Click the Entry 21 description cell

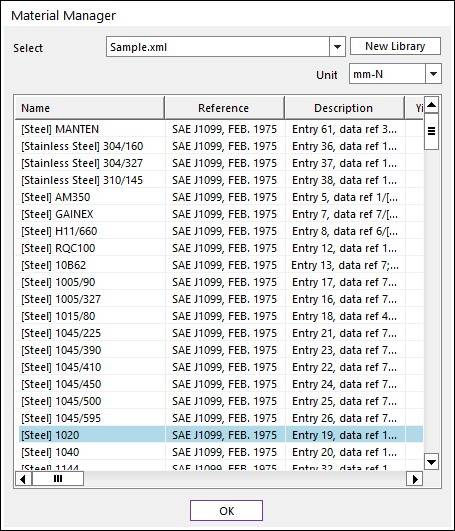point(344,333)
